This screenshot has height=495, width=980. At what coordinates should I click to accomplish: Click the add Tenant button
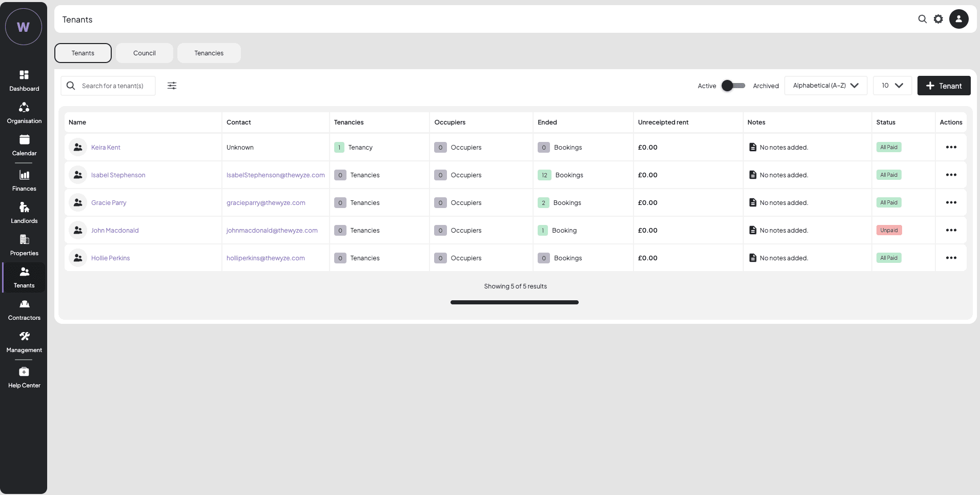(x=944, y=86)
